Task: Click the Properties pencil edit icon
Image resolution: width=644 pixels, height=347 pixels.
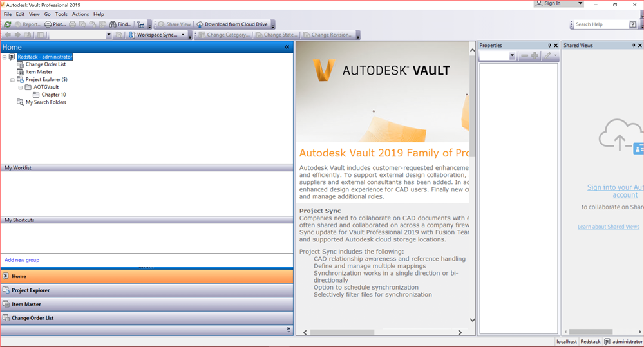Action: coord(547,55)
